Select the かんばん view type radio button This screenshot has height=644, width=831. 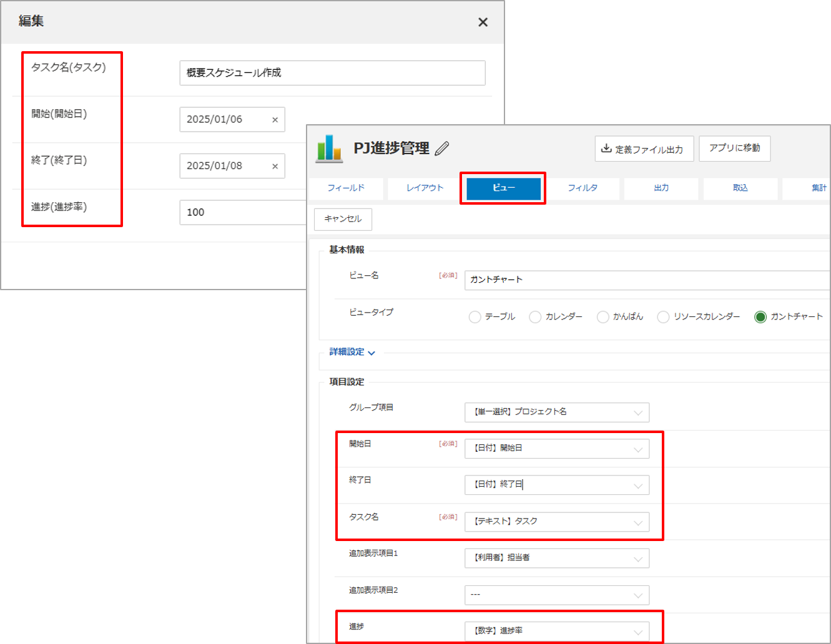[x=602, y=317]
